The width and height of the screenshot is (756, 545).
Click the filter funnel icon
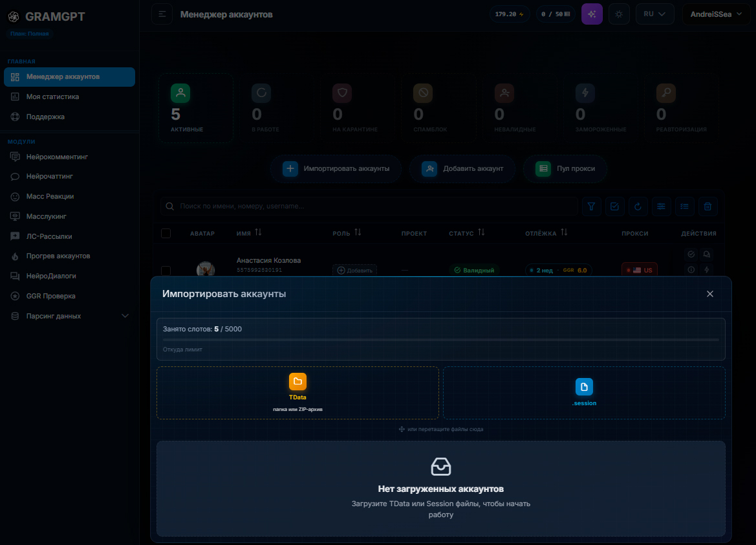click(x=591, y=206)
